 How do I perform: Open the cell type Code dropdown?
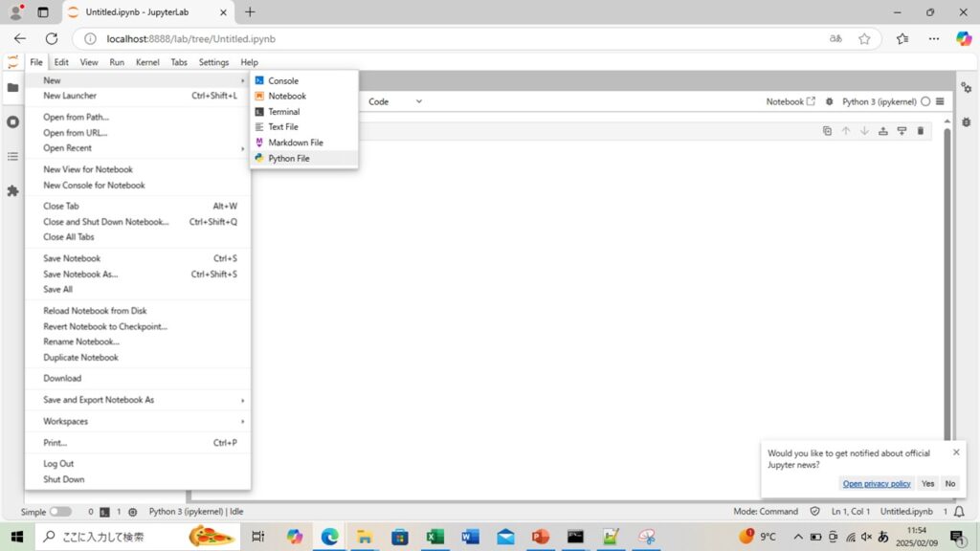[395, 101]
